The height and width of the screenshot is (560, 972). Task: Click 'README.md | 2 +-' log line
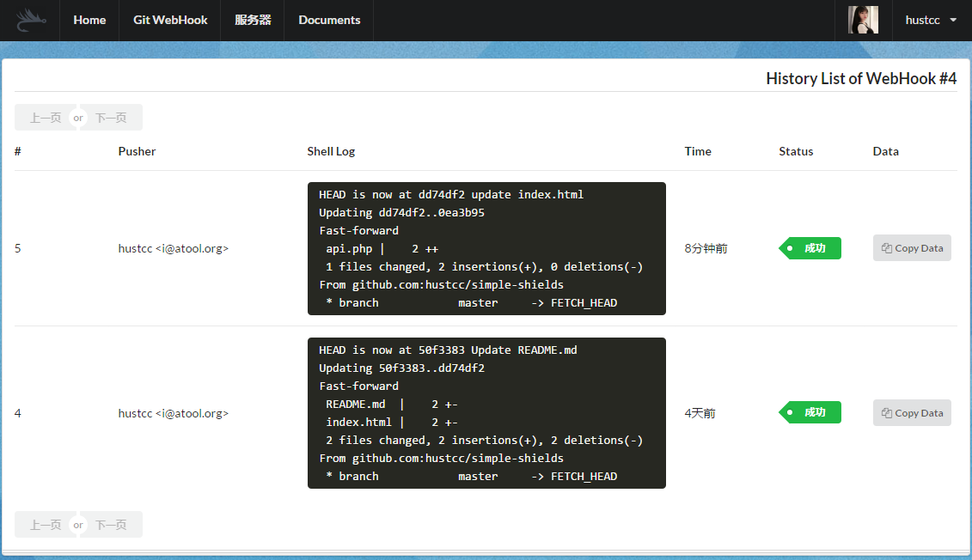[392, 404]
